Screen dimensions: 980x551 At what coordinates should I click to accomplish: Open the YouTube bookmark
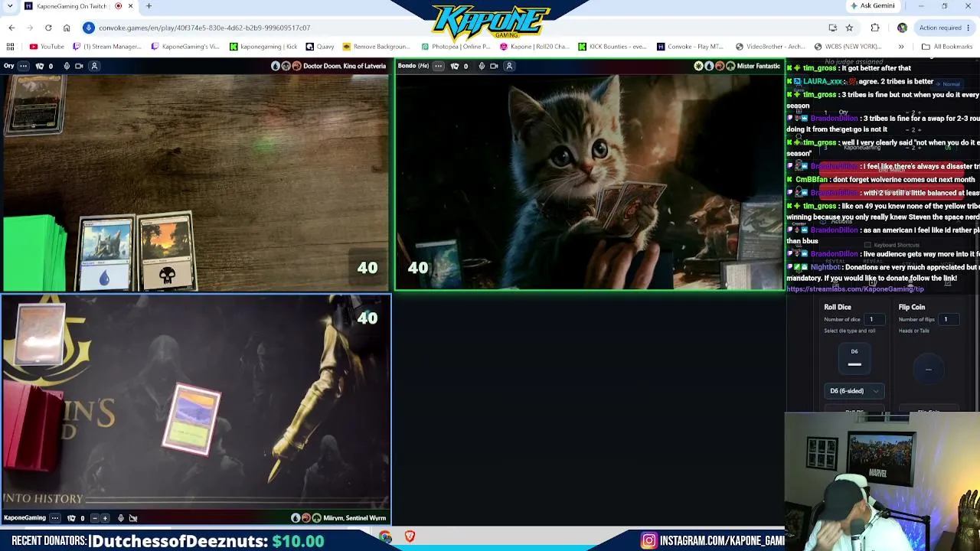pos(47,47)
